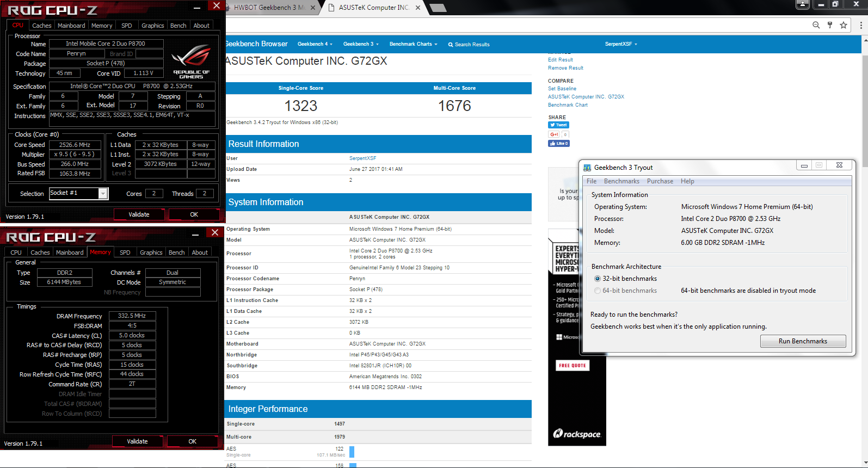Viewport: 868px width, 468px height.
Task: Click the FREE QUOTE ad button
Action: point(572,365)
